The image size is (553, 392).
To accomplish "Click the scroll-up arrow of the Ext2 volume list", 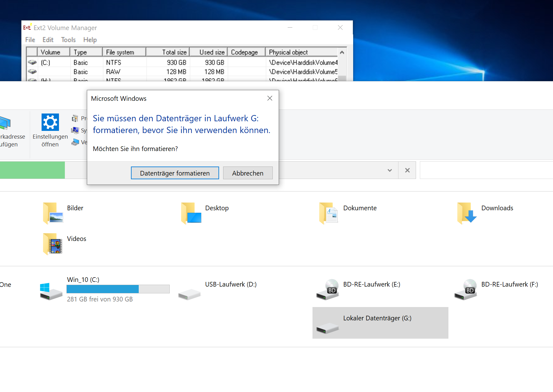I will click(x=342, y=52).
